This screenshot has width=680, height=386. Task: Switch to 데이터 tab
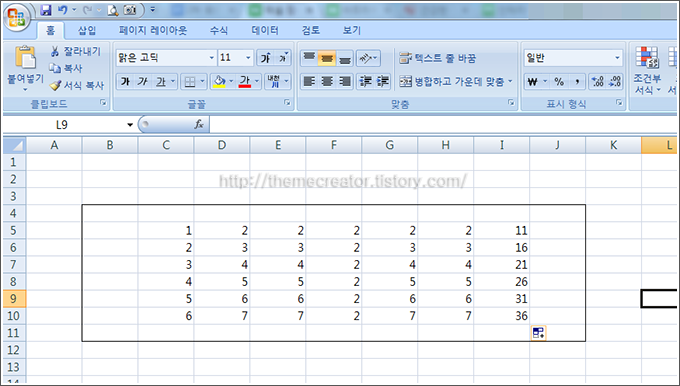[265, 30]
